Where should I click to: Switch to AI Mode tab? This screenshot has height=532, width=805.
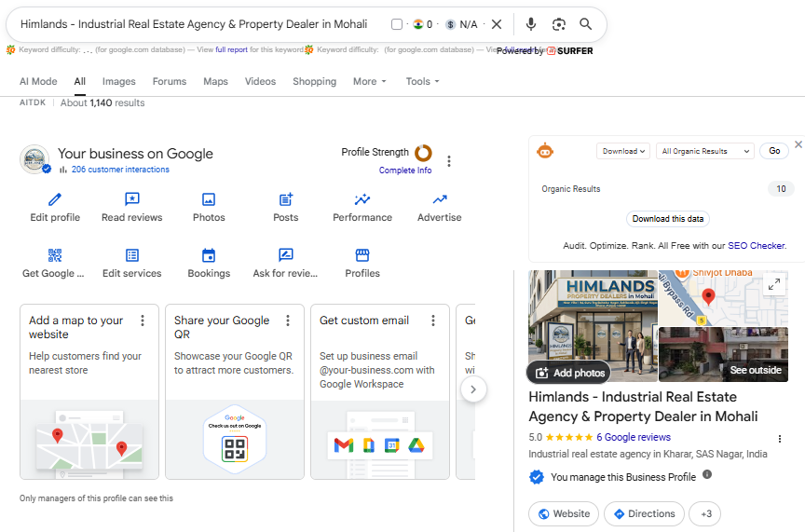point(38,81)
